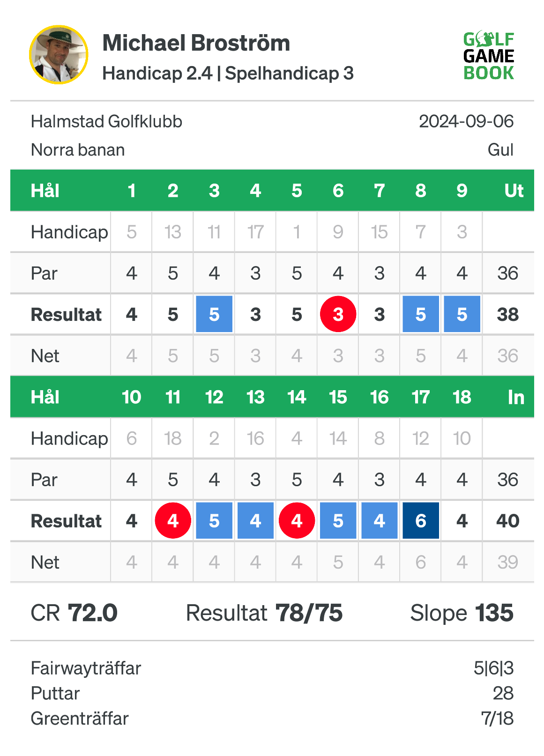Select the red birdie circle on hole 14
The image size is (544, 756).
pyautogui.click(x=297, y=520)
